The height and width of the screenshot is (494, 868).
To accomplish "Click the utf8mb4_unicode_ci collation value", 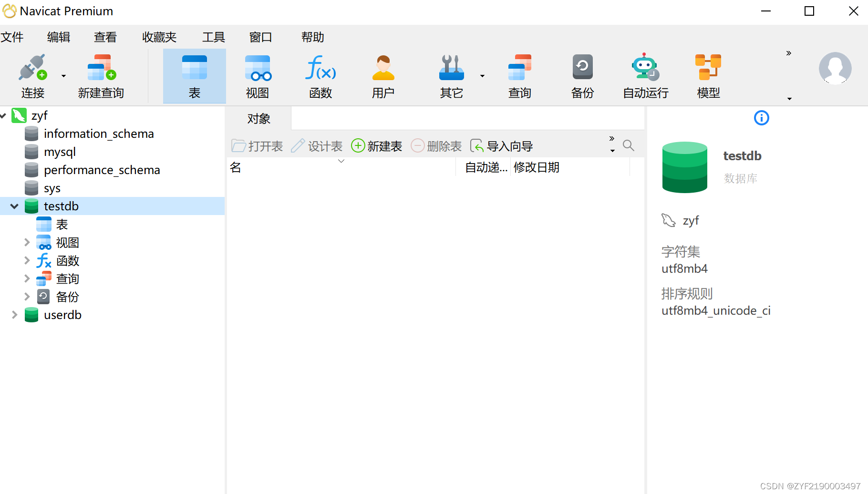I will tap(716, 311).
